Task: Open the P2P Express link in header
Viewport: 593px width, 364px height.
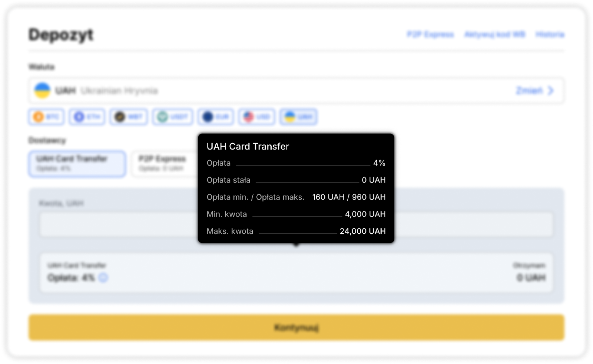Action: point(430,34)
